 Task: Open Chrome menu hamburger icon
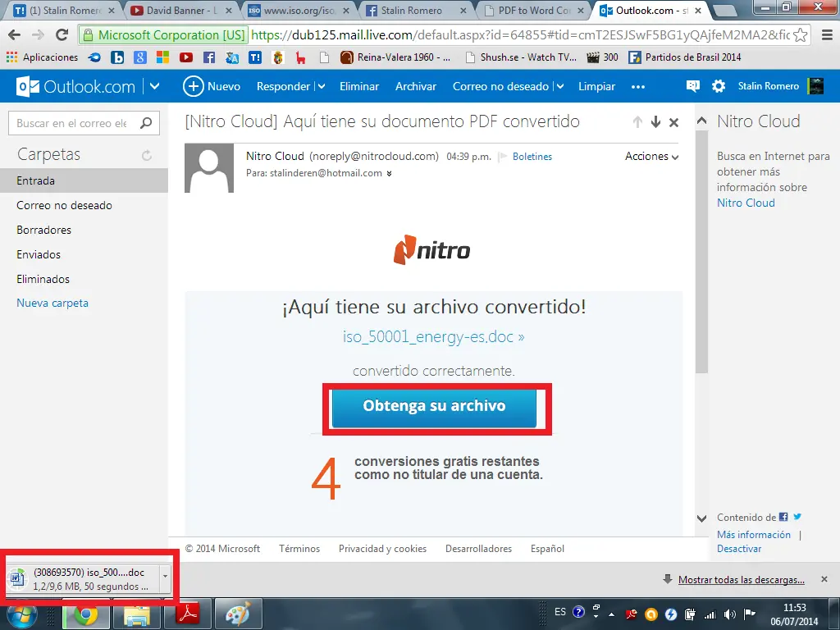tap(827, 35)
